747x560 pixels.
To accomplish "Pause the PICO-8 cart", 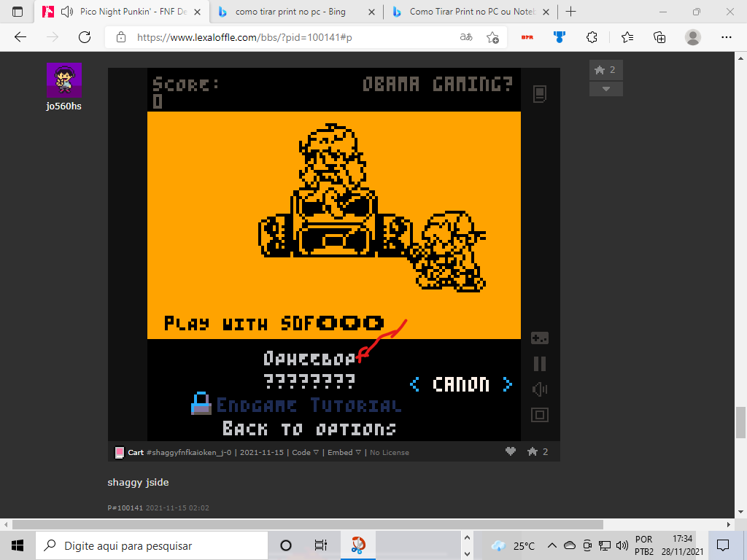I will 540,364.
